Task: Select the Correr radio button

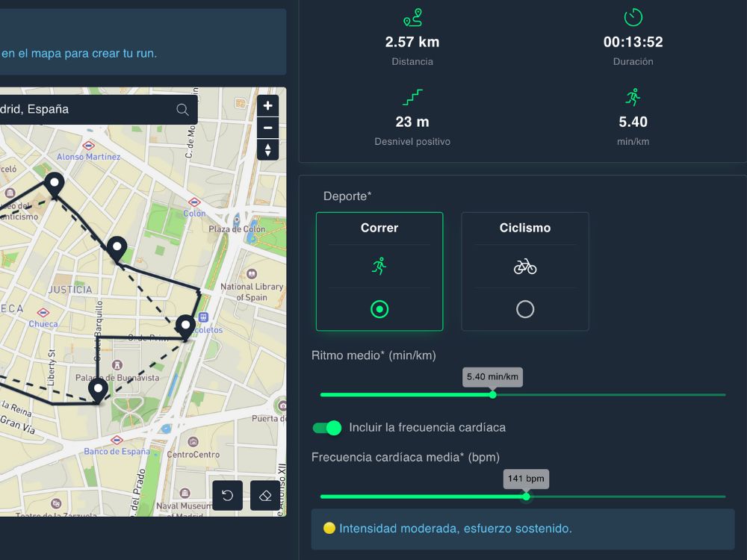Action: [x=379, y=308]
